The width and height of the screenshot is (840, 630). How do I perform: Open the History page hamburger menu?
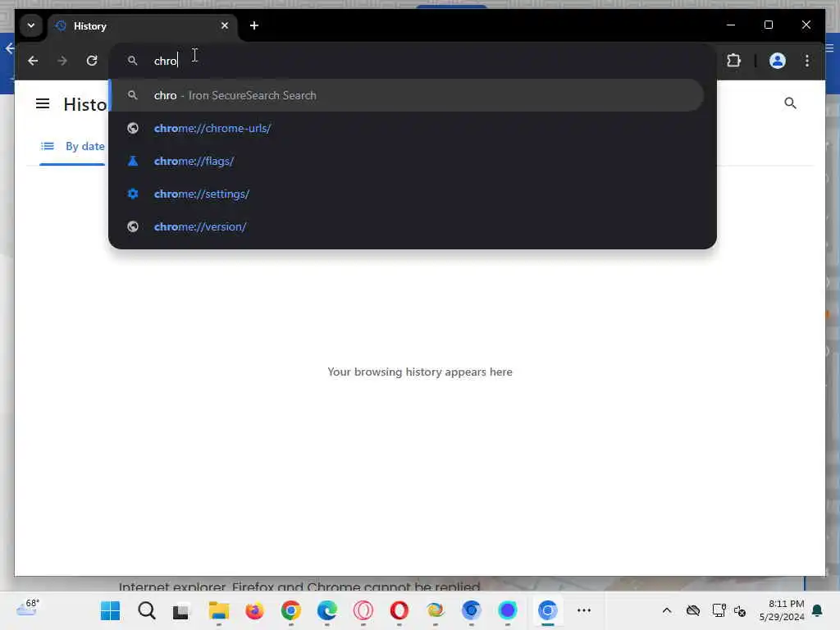tap(43, 103)
